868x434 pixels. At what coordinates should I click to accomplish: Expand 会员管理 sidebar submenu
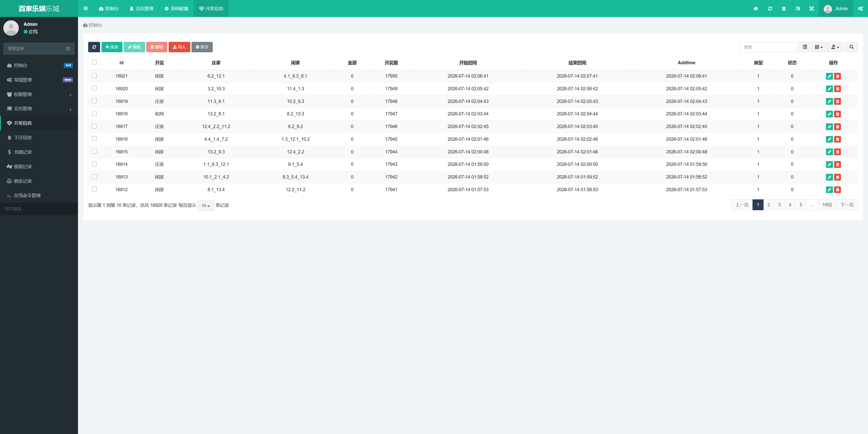(39, 109)
